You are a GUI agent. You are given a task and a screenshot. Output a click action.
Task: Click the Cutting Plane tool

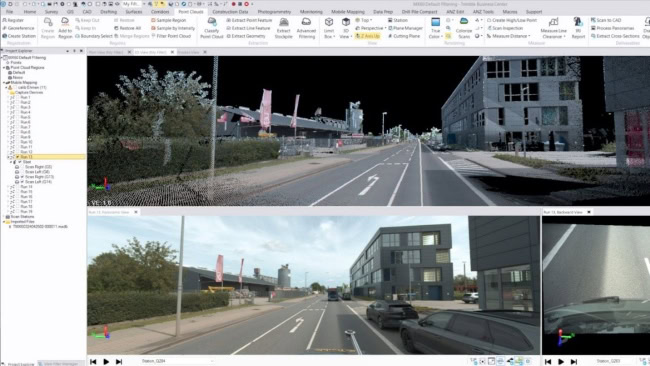(404, 36)
